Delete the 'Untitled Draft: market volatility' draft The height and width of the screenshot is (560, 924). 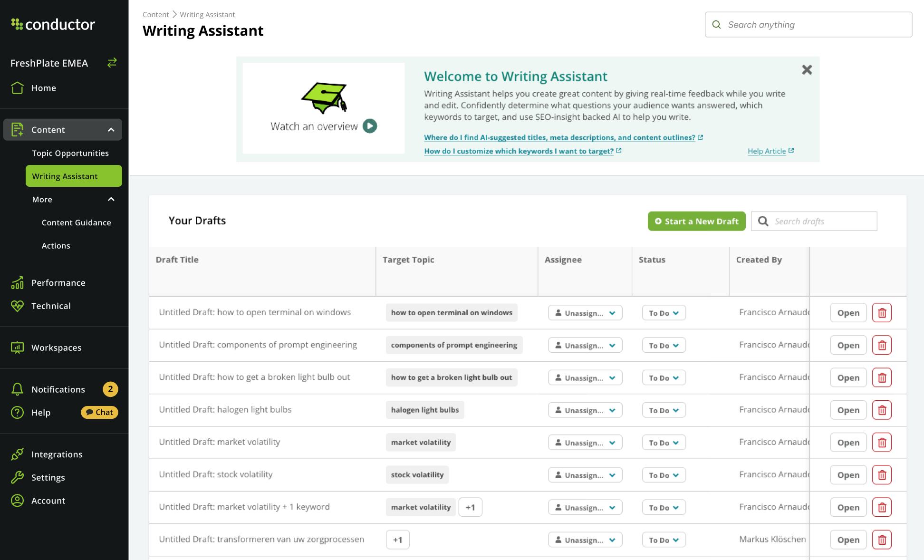(882, 442)
